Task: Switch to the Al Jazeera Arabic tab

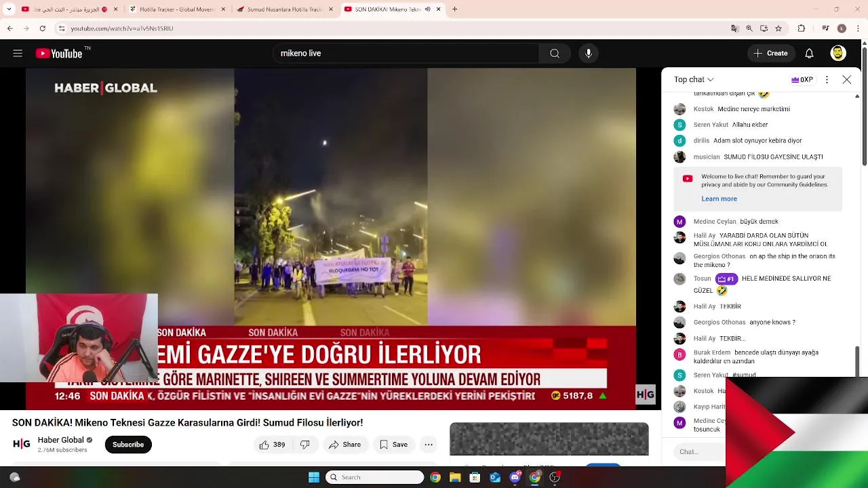Action: coord(70,9)
